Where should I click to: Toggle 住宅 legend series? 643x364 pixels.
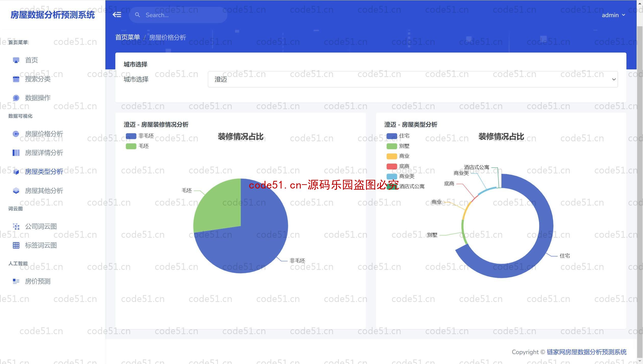click(x=398, y=136)
